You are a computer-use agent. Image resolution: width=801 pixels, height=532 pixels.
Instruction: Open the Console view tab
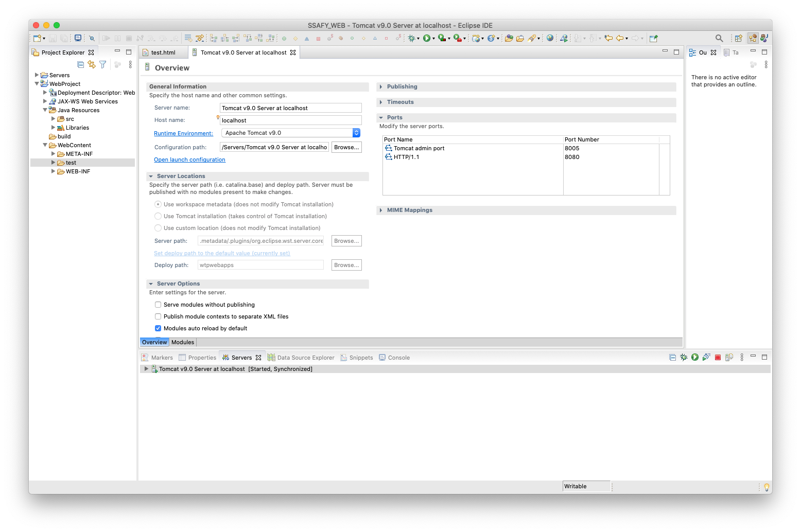[394, 358]
